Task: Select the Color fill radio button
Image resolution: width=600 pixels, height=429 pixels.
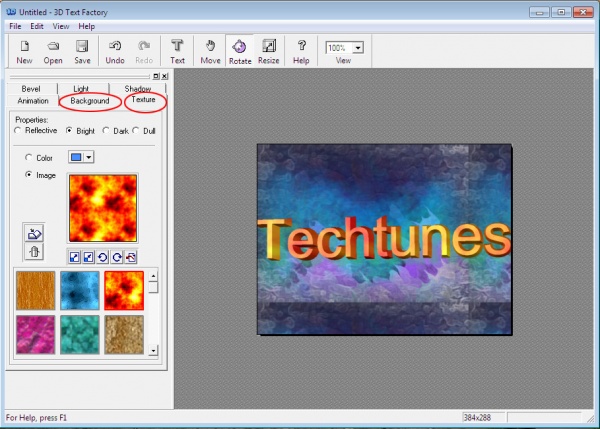Action: pyautogui.click(x=28, y=157)
